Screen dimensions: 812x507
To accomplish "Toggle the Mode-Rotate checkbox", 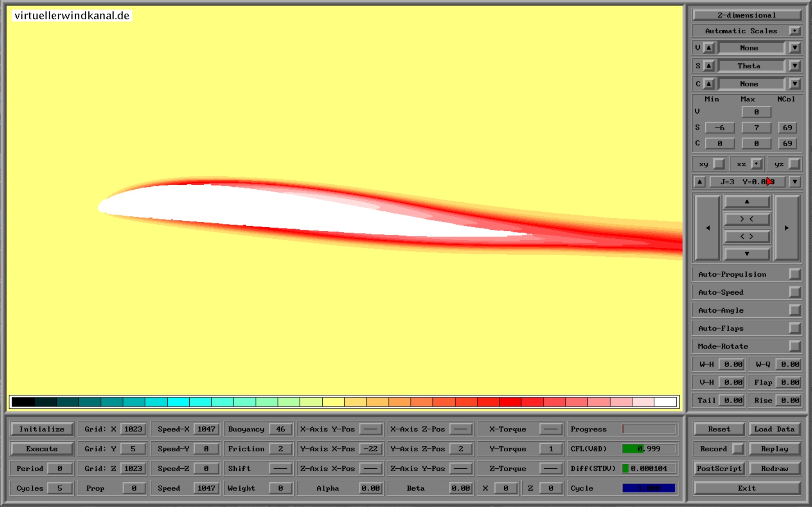I will click(x=794, y=347).
